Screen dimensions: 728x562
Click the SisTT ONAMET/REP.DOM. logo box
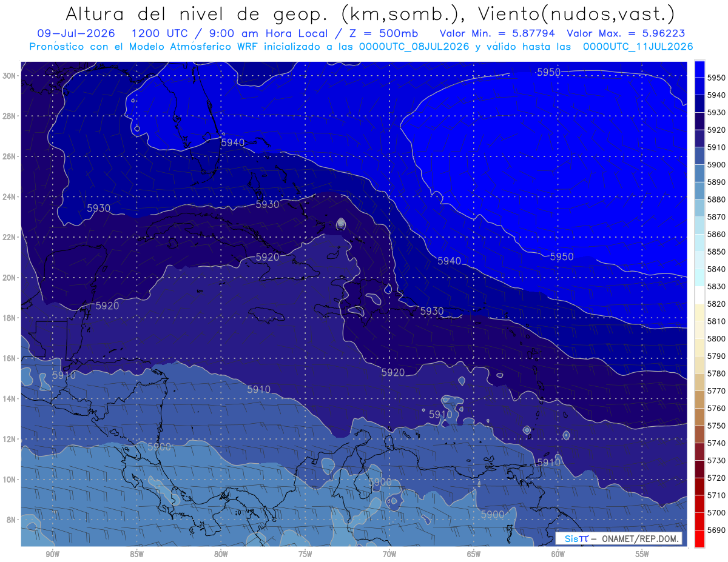[618, 538]
